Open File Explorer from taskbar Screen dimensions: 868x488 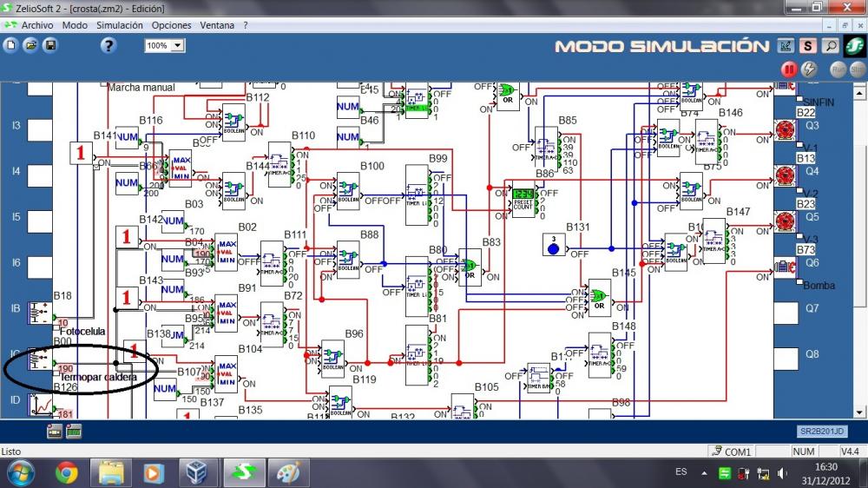pos(111,473)
